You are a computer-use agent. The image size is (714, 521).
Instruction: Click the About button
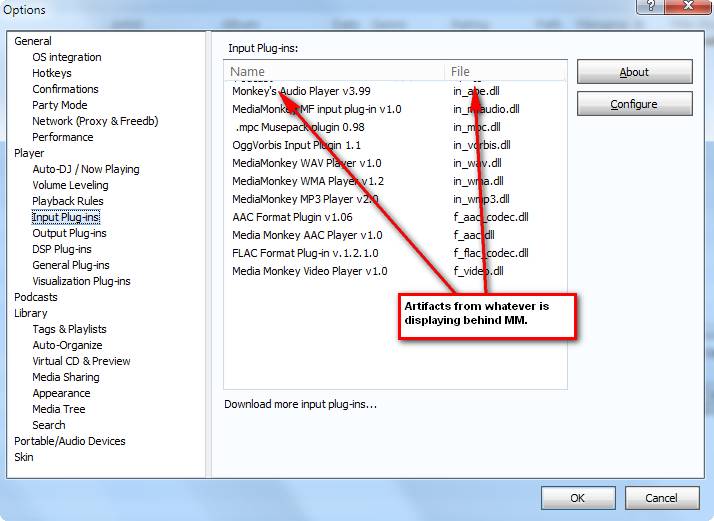[634, 72]
